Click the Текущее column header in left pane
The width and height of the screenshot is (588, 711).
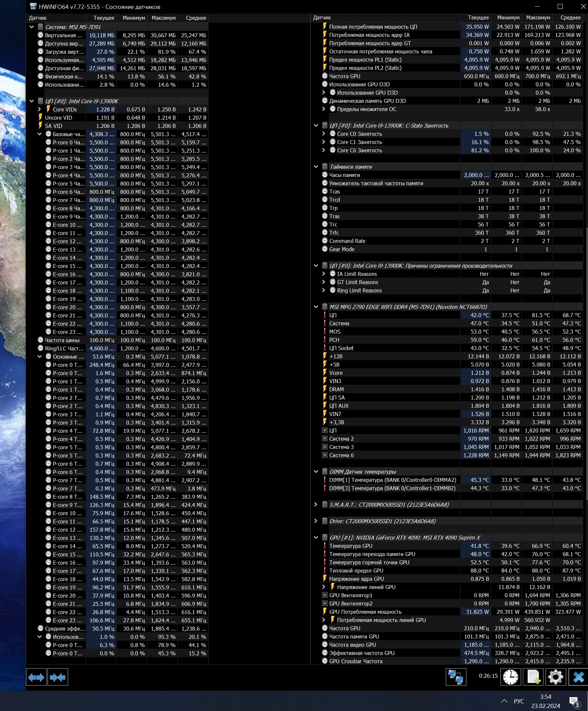(101, 18)
